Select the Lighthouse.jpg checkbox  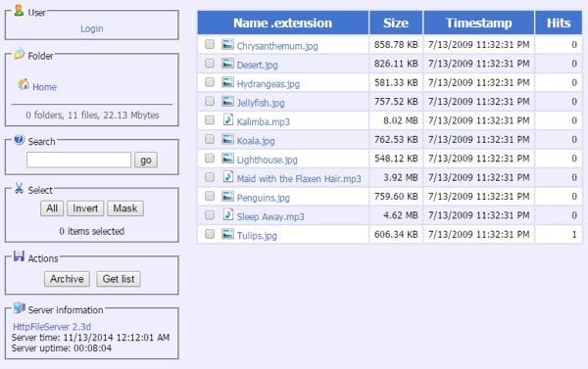pyautogui.click(x=210, y=159)
